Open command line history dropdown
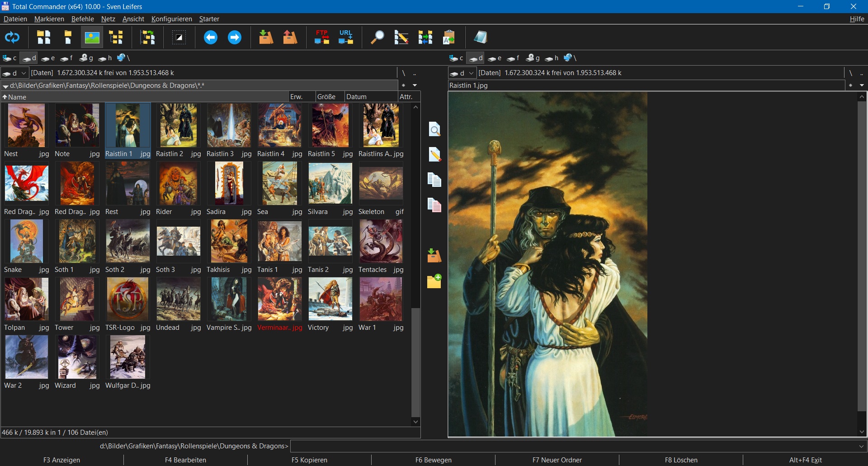The width and height of the screenshot is (868, 466). point(861,447)
